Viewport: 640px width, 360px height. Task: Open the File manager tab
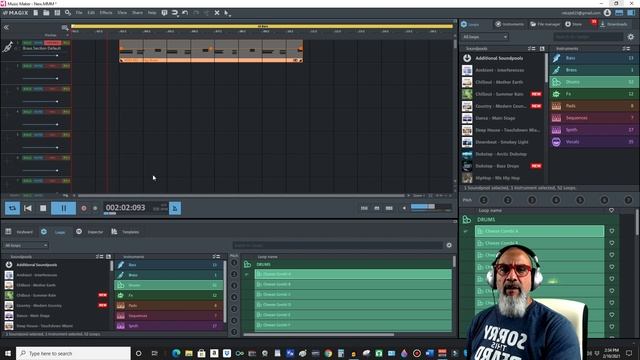click(545, 24)
